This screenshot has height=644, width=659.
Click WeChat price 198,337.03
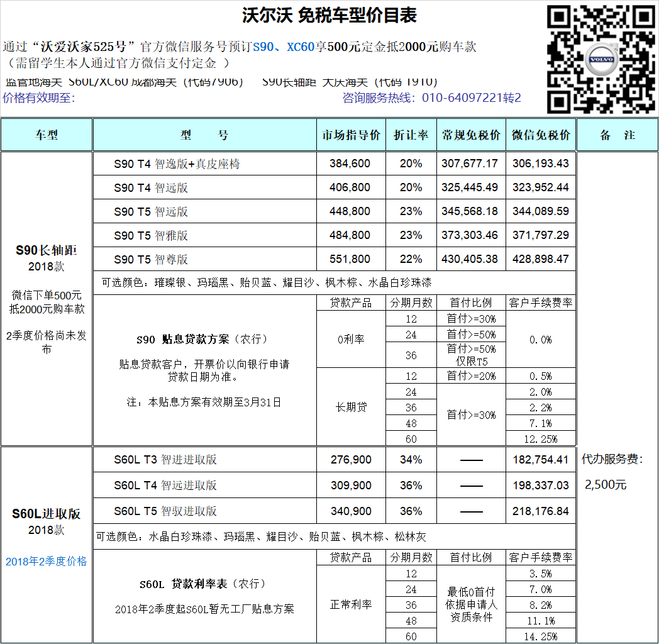coord(541,486)
